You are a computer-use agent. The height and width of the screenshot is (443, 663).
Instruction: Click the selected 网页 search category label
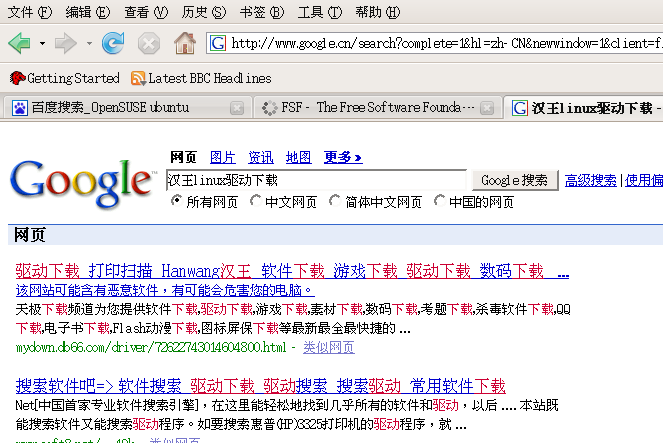tap(183, 157)
